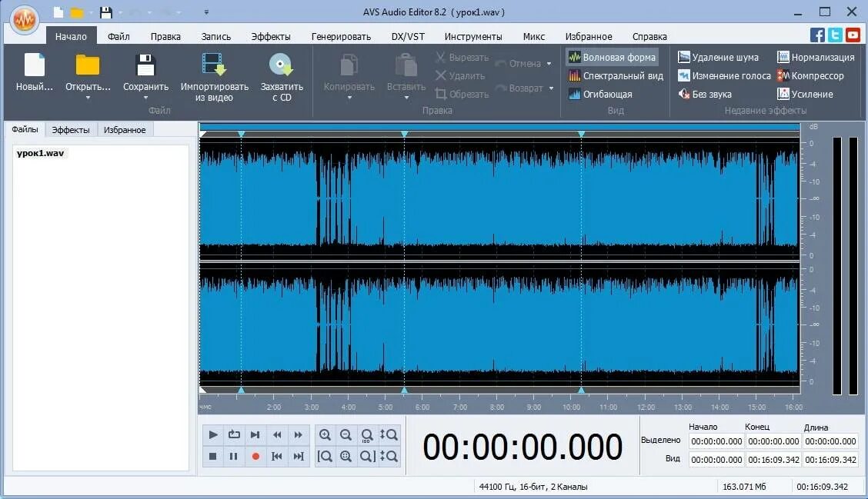The width and height of the screenshot is (868, 499).
Task: Open the Правка ribbon tab
Action: coord(165,36)
